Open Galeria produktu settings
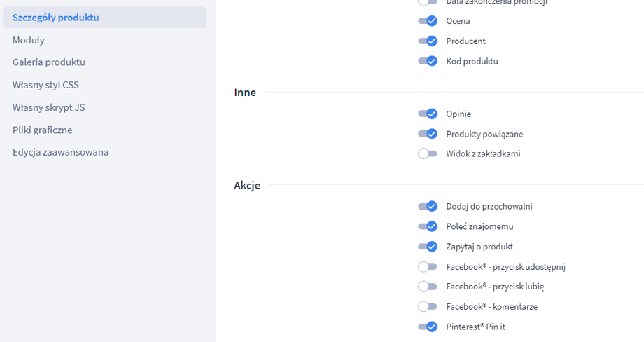Screen dimensions: 644x342 coord(49,62)
